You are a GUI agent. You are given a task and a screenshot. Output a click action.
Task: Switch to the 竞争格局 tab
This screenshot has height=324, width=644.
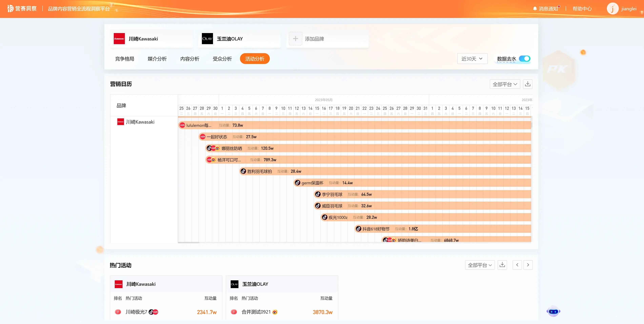coord(125,59)
